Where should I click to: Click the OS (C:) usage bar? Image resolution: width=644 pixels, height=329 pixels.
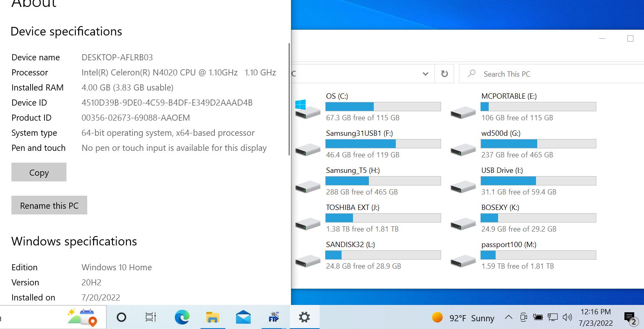coord(383,106)
